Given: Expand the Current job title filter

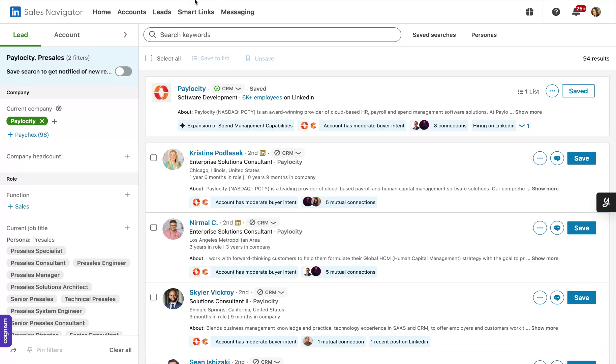Looking at the screenshot, I should pyautogui.click(x=127, y=228).
